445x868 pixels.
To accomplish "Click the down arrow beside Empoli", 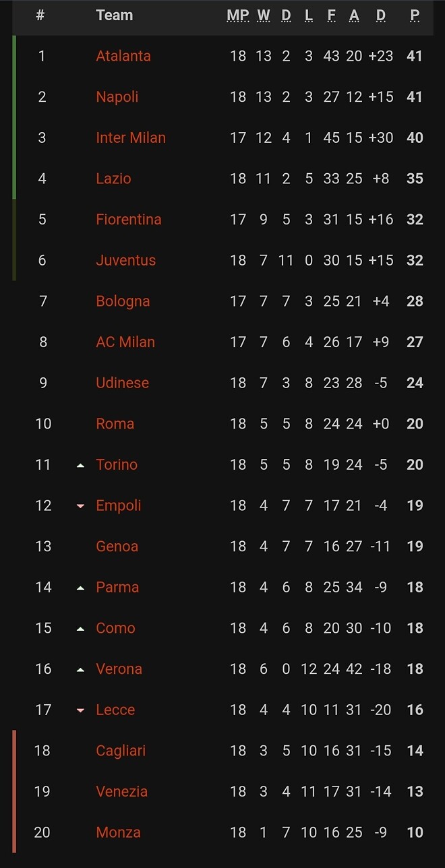I will click(x=81, y=506).
